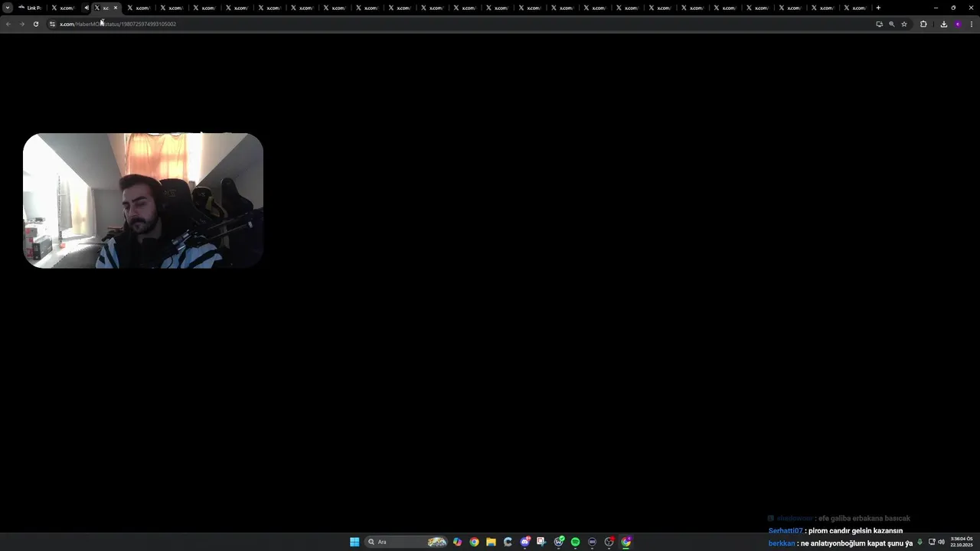Click the screen-shaped icon in the address bar
This screenshot has width=980, height=551.
coord(879,24)
